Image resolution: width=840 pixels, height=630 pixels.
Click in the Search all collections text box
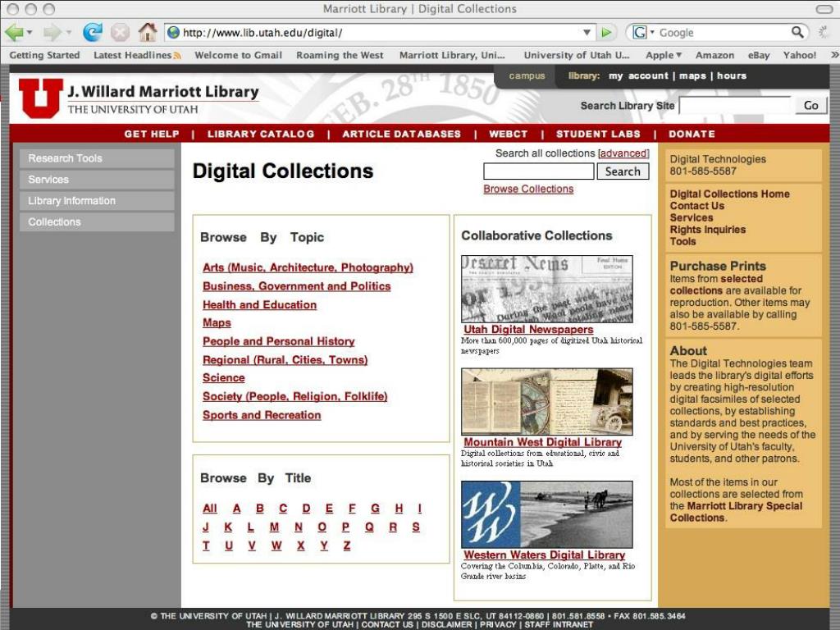pyautogui.click(x=538, y=171)
